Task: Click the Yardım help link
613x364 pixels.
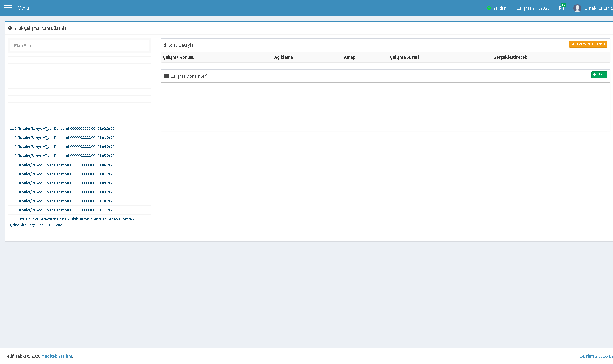Action: pyautogui.click(x=500, y=8)
